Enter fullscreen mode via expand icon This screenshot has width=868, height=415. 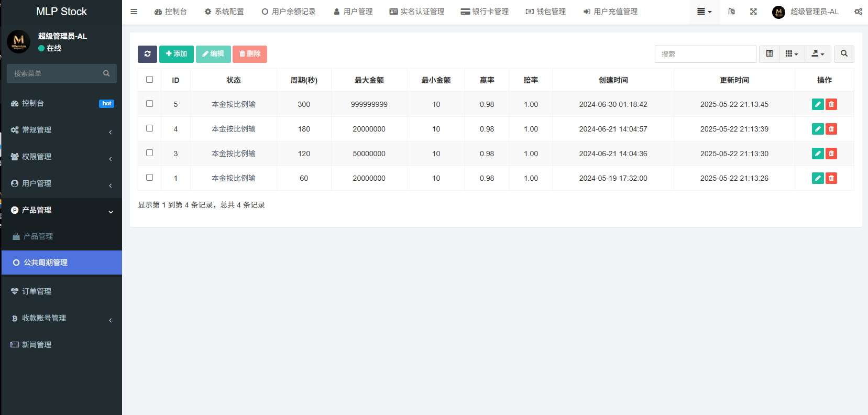tap(753, 12)
